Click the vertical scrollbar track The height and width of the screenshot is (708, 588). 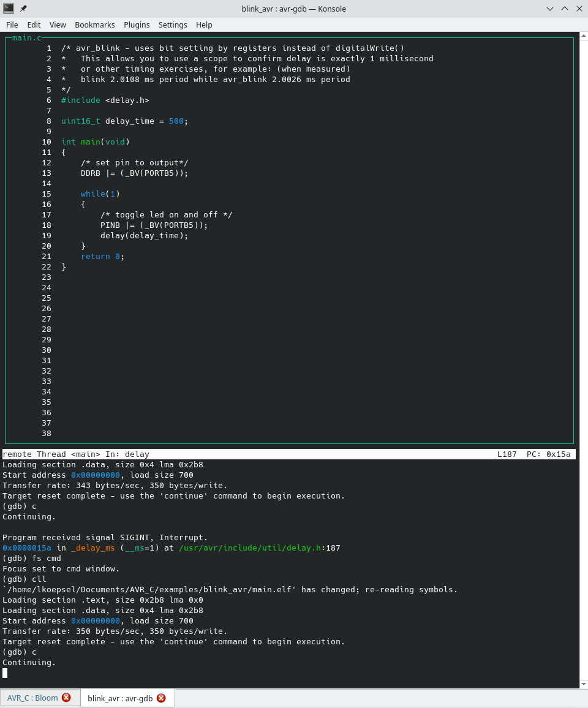tap(584, 360)
